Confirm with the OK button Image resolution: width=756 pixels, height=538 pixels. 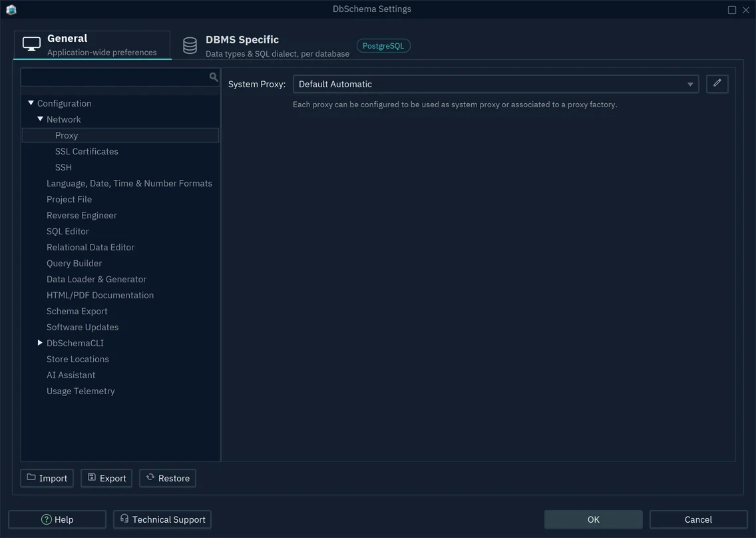(x=594, y=519)
